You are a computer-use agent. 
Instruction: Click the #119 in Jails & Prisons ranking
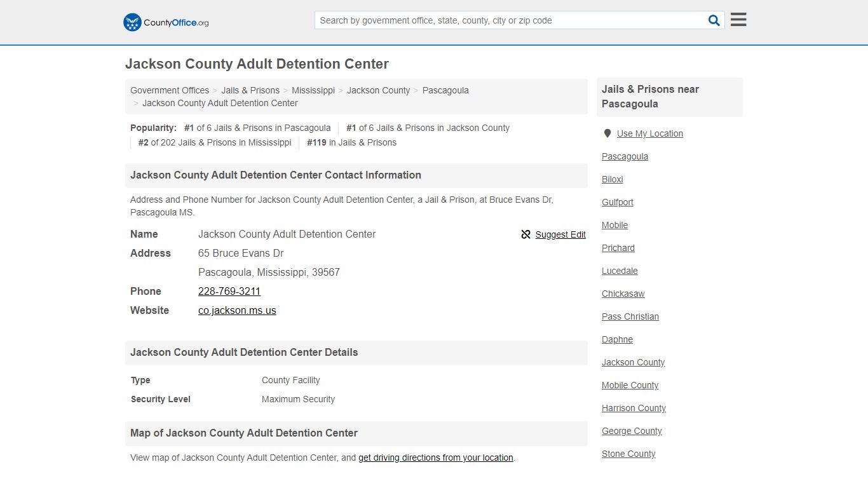click(351, 142)
